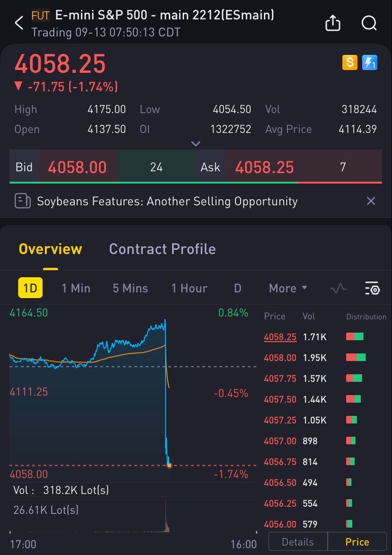Tap the yellow dollar badge icon

[349, 62]
